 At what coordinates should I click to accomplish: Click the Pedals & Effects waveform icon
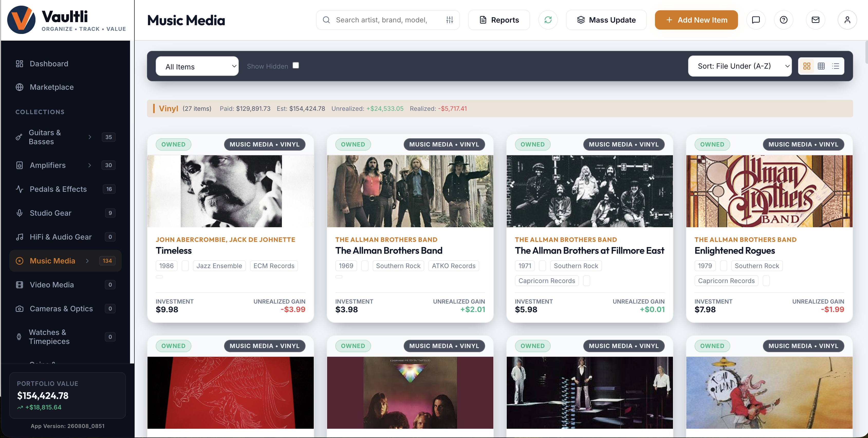coord(20,189)
